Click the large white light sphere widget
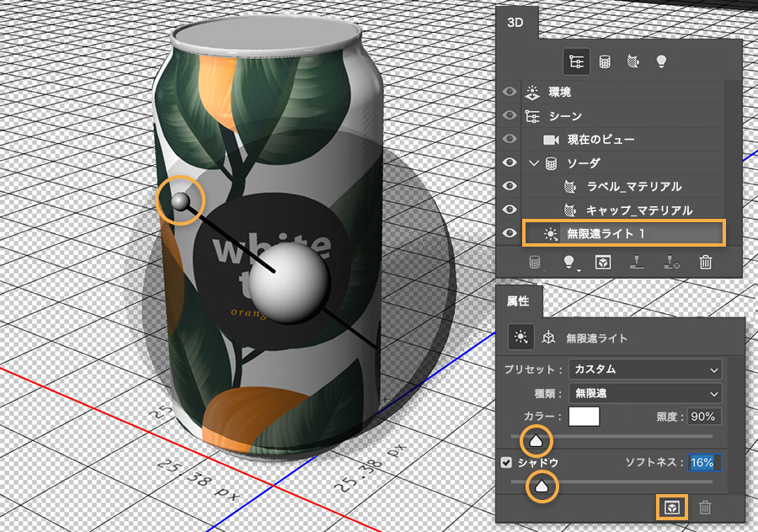 point(289,283)
